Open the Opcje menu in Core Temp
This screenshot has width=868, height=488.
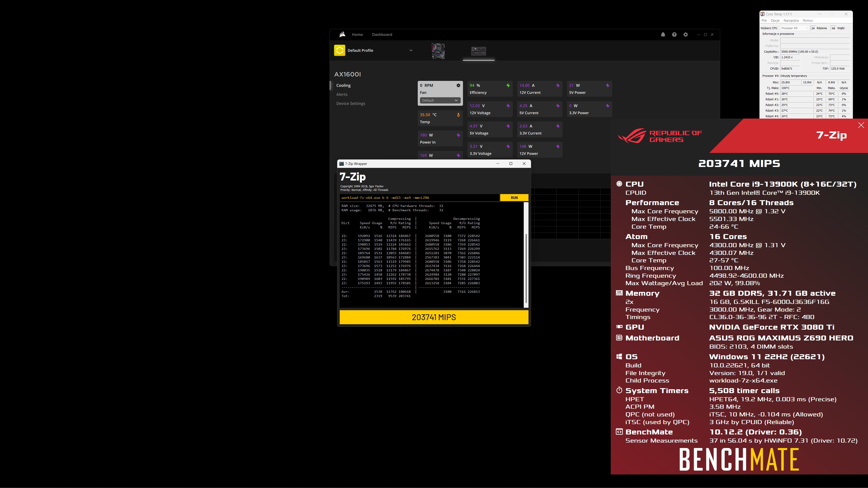pyautogui.click(x=775, y=21)
